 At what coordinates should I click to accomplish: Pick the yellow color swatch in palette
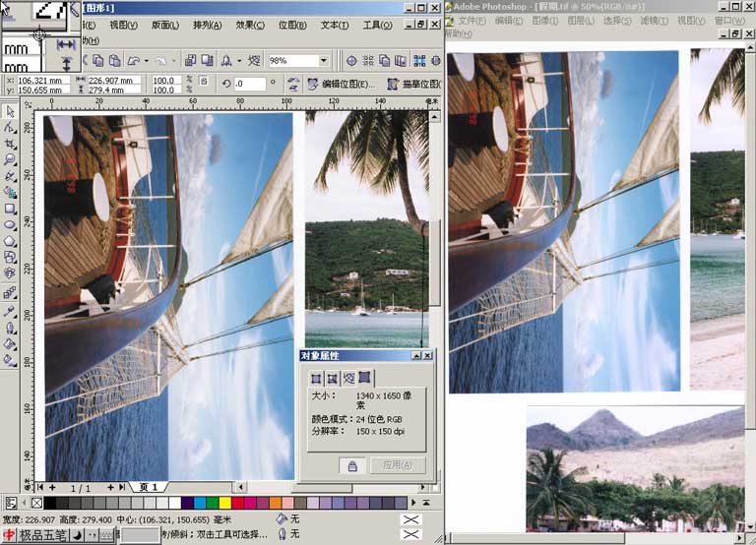(x=225, y=503)
